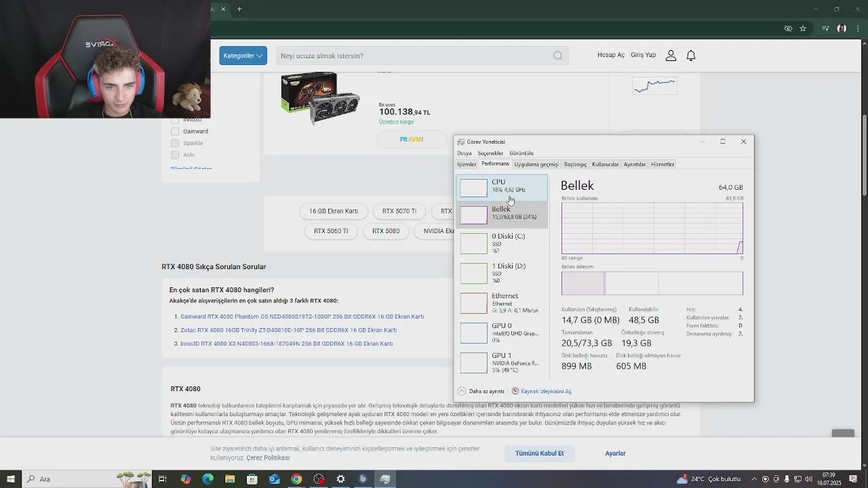The image size is (868, 488).
Task: Click the Bellek kullanımı graph
Action: pyautogui.click(x=652, y=228)
